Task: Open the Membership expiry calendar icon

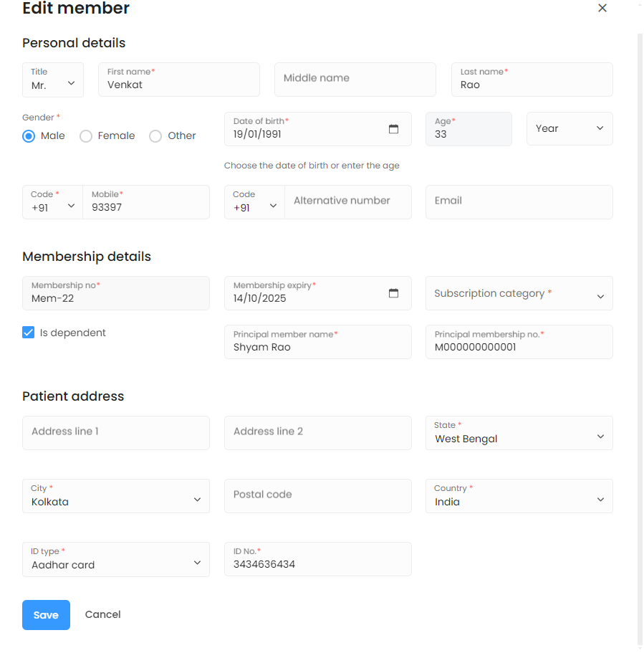Action: pos(393,293)
